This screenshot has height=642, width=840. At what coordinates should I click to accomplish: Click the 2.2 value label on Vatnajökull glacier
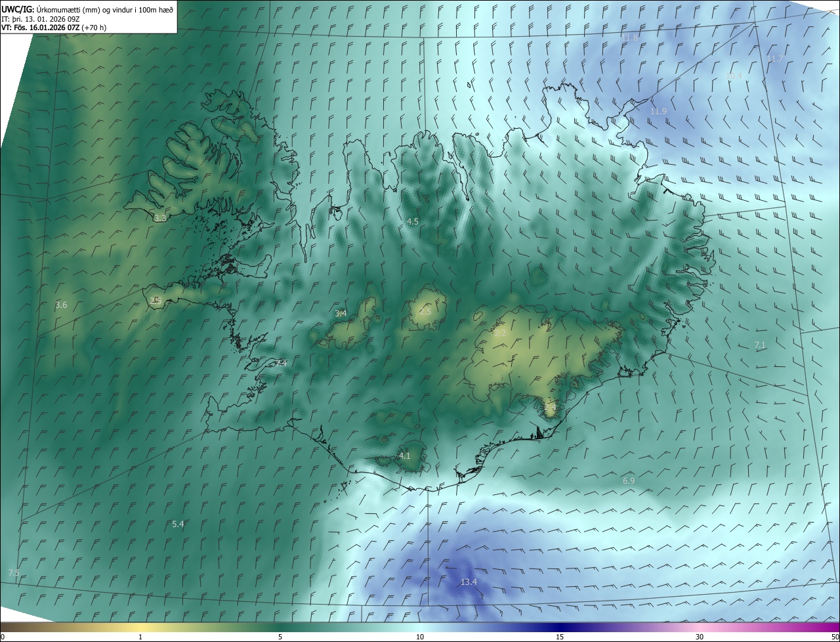point(500,333)
